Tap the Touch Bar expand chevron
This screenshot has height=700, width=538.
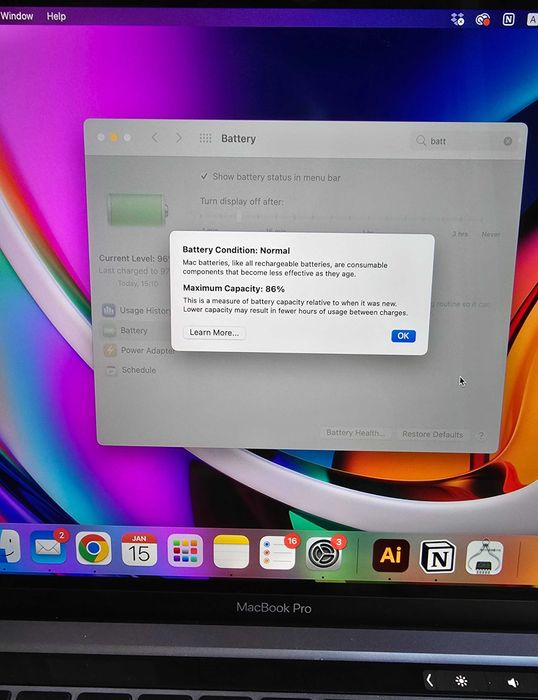[x=429, y=680]
